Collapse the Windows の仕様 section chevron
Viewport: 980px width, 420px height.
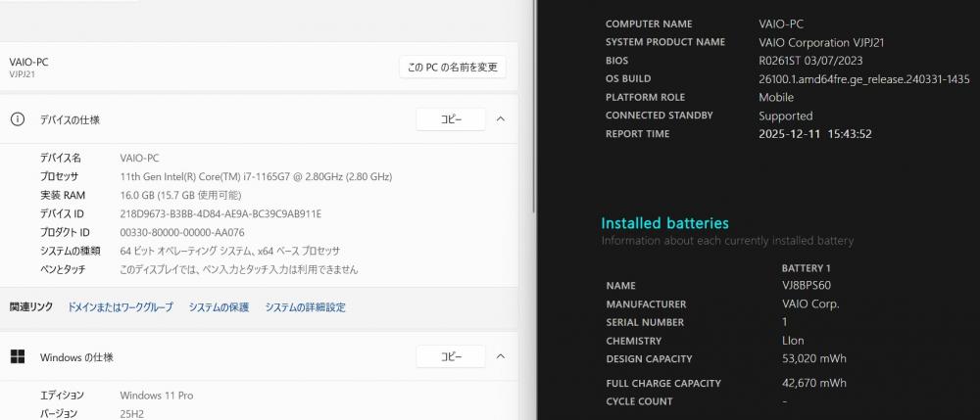(x=501, y=357)
